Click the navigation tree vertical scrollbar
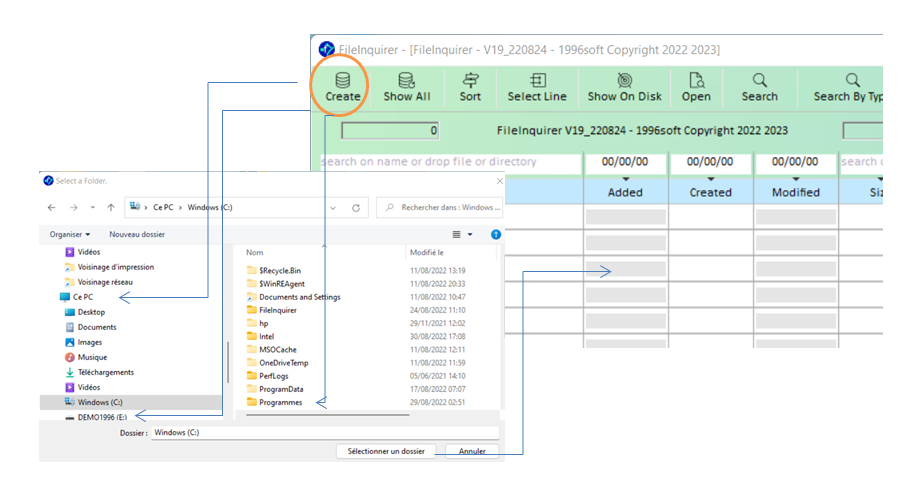The width and height of the screenshot is (912, 503). pos(227,362)
